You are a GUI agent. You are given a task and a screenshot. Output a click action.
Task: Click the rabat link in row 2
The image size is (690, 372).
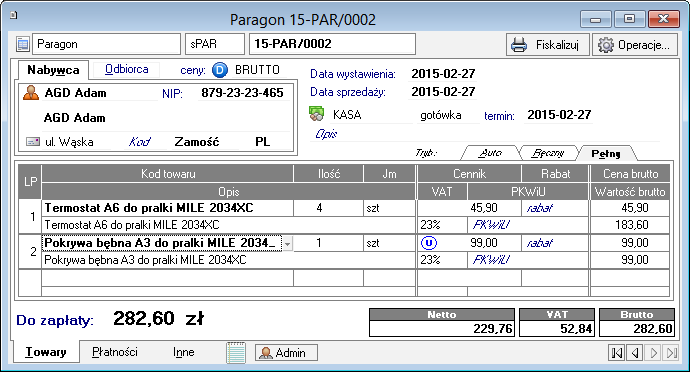540,243
